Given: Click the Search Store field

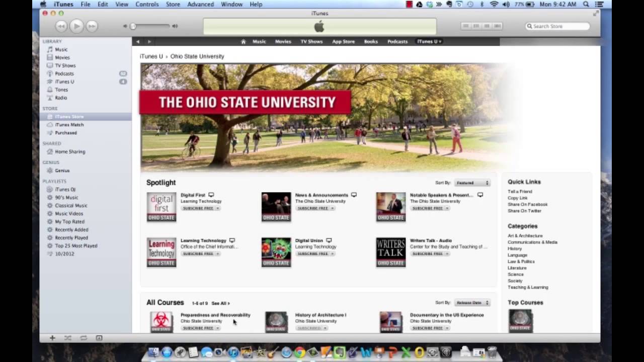Looking at the screenshot, I should click(557, 26).
